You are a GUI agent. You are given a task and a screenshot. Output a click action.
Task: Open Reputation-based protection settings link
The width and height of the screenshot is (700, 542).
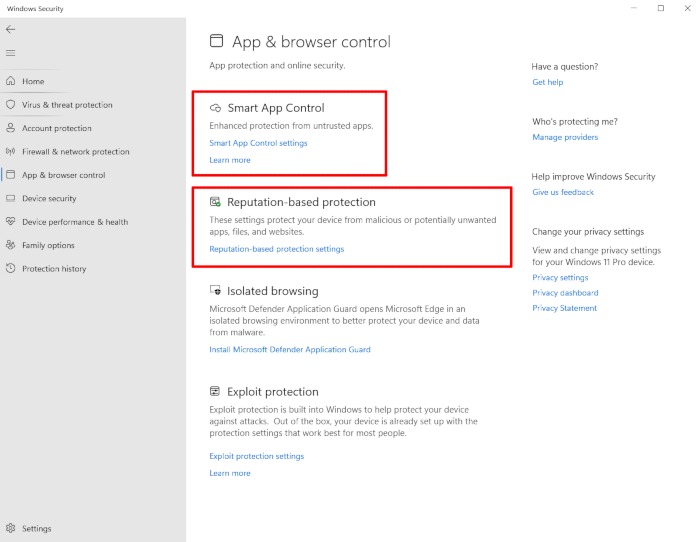coord(277,249)
